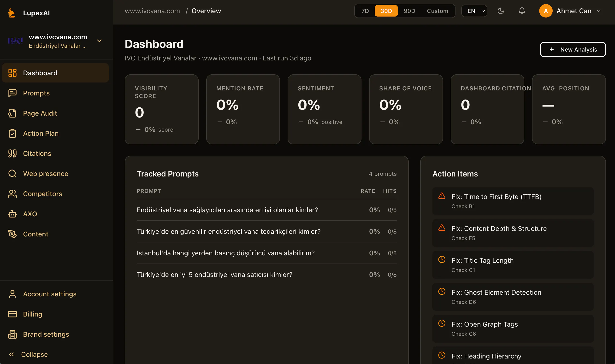This screenshot has width=615, height=364.
Task: Open prompt 'Türkiye'de en güvenilir endüstriyel vana...'
Action: (x=267, y=231)
